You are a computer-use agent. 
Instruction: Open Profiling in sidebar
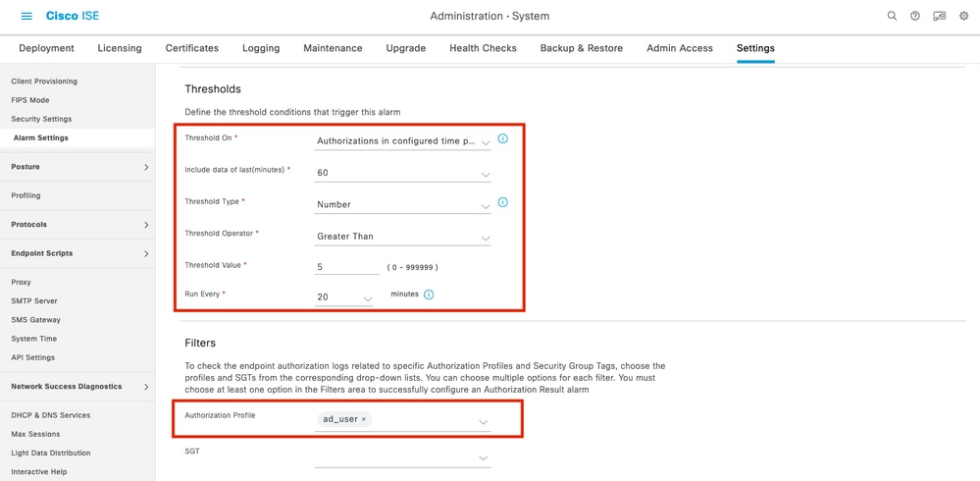(x=26, y=195)
